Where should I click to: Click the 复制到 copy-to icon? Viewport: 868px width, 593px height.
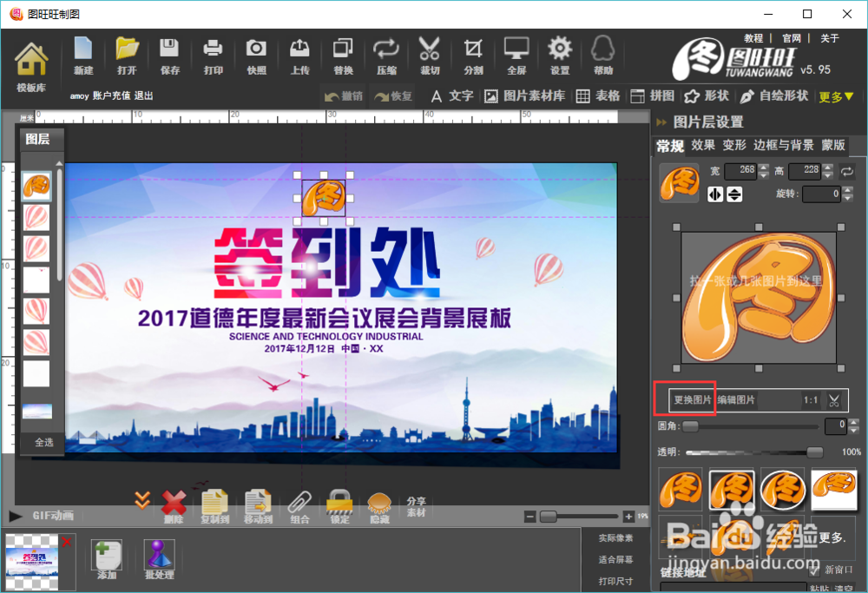[214, 507]
